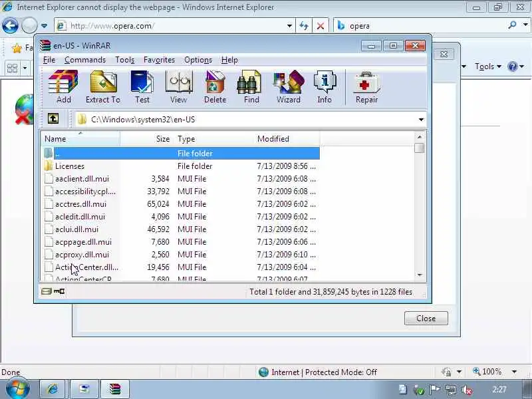
Task: Click the 100% zoom level button in IE
Action: pos(487,372)
